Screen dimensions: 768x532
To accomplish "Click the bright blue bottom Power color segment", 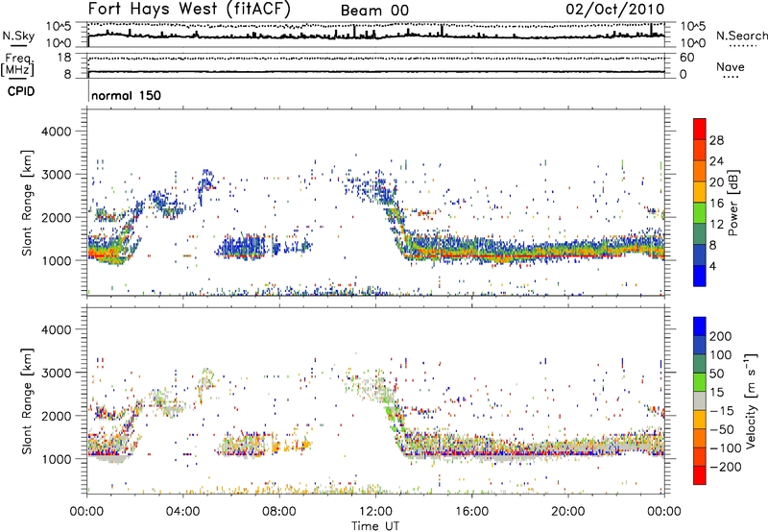I will point(700,276).
